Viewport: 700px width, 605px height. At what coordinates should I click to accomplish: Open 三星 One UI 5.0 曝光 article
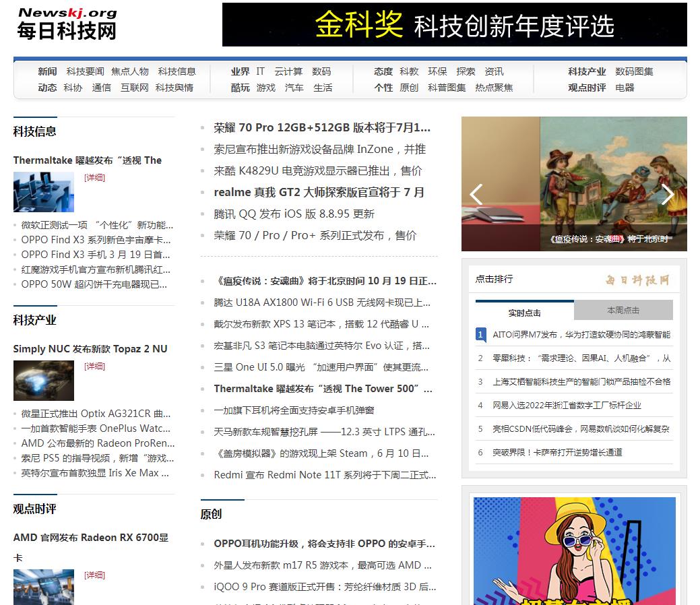pos(321,367)
